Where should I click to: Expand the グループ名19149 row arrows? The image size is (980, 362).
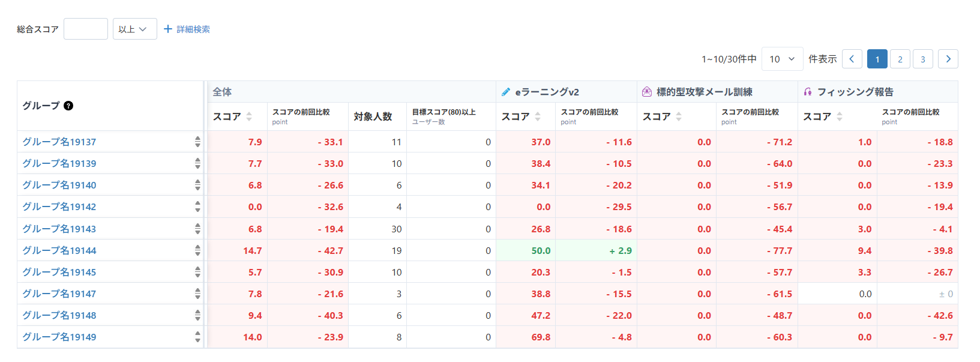[x=197, y=337]
